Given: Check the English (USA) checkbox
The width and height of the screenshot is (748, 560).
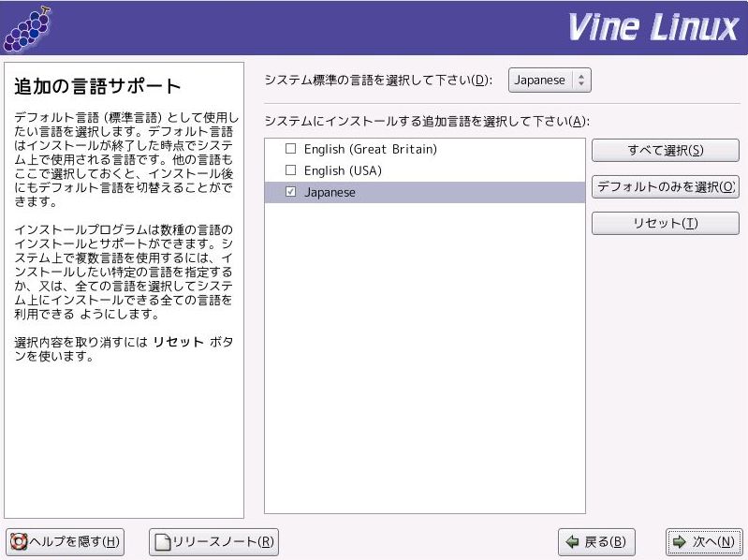Looking at the screenshot, I should pyautogui.click(x=290, y=169).
